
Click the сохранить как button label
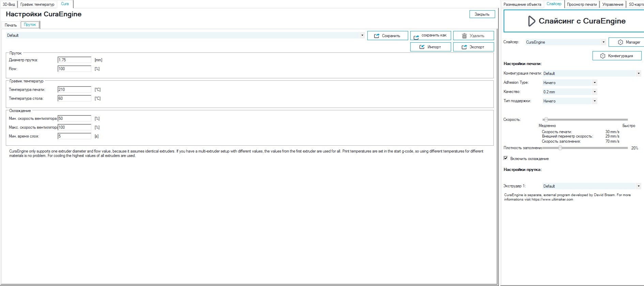(x=434, y=35)
